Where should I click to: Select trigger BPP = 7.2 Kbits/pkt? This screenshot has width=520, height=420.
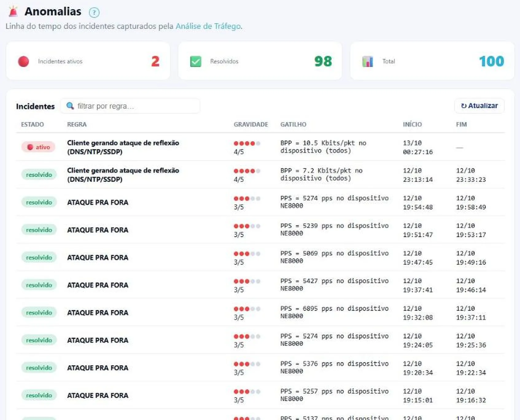[x=321, y=174]
